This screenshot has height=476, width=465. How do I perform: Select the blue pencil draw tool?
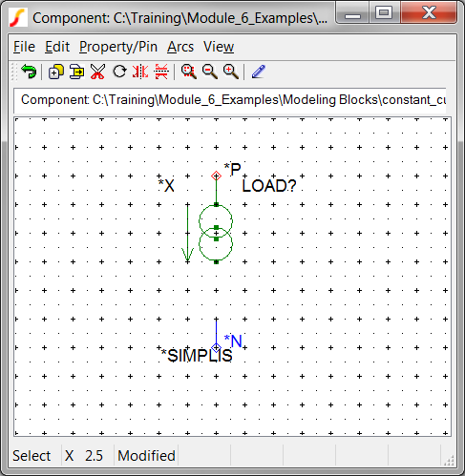click(259, 72)
